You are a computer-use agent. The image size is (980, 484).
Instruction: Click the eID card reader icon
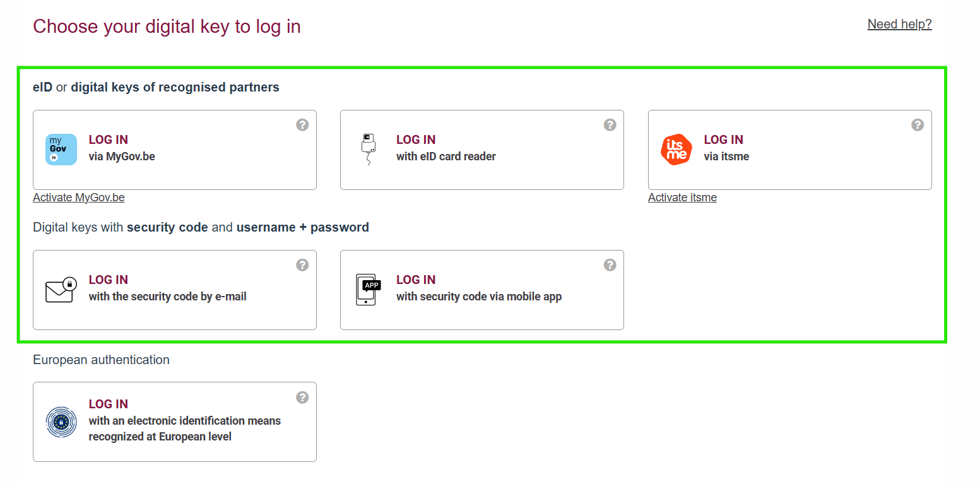point(369,150)
